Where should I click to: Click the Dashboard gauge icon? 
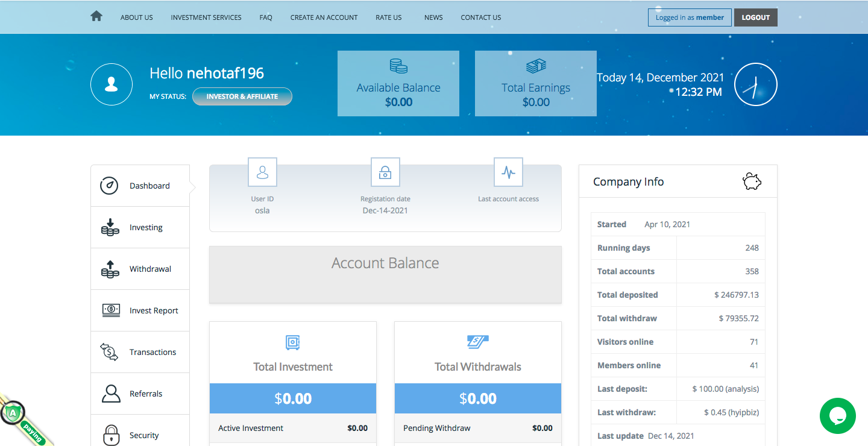pos(109,186)
